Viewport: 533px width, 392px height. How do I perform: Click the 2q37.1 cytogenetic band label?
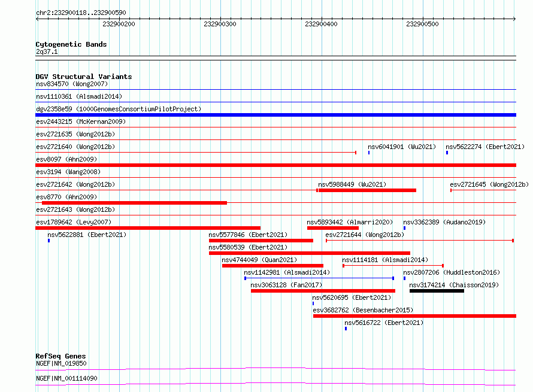(47, 51)
